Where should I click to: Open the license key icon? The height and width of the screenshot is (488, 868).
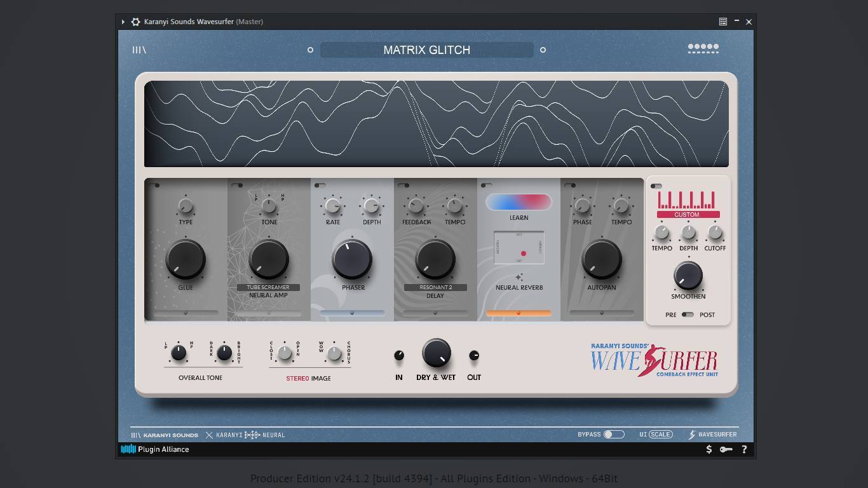(726, 449)
